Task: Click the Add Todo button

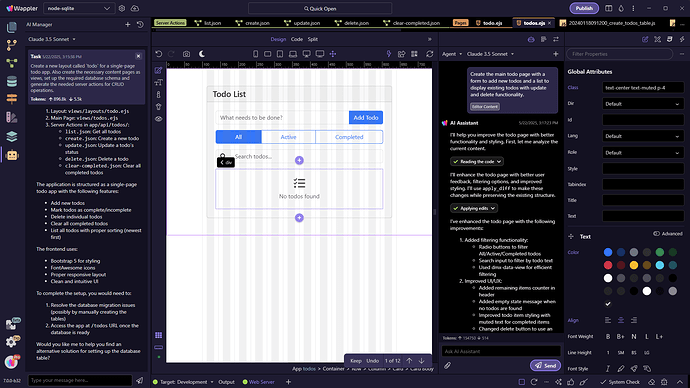Action: 366,117
